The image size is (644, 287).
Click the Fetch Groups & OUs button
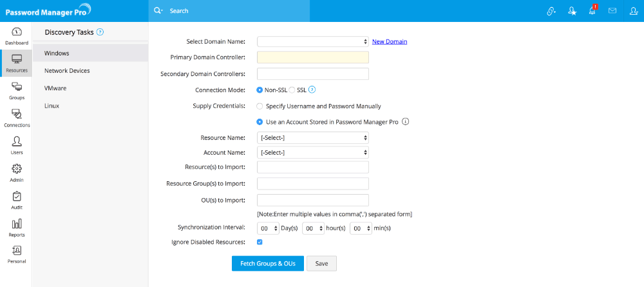coord(267,263)
